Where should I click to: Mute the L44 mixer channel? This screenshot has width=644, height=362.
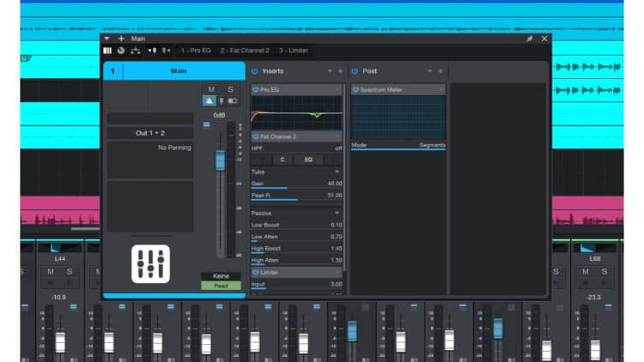[x=51, y=272]
